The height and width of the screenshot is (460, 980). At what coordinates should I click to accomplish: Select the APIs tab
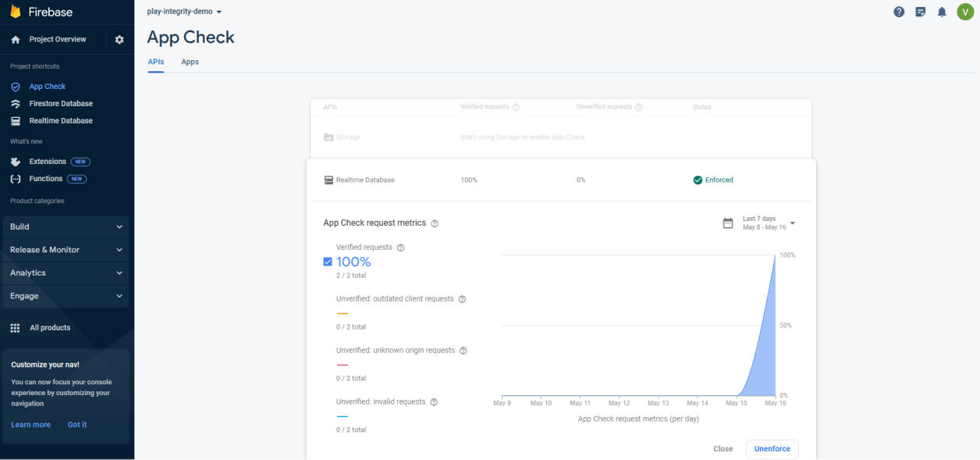(x=155, y=62)
